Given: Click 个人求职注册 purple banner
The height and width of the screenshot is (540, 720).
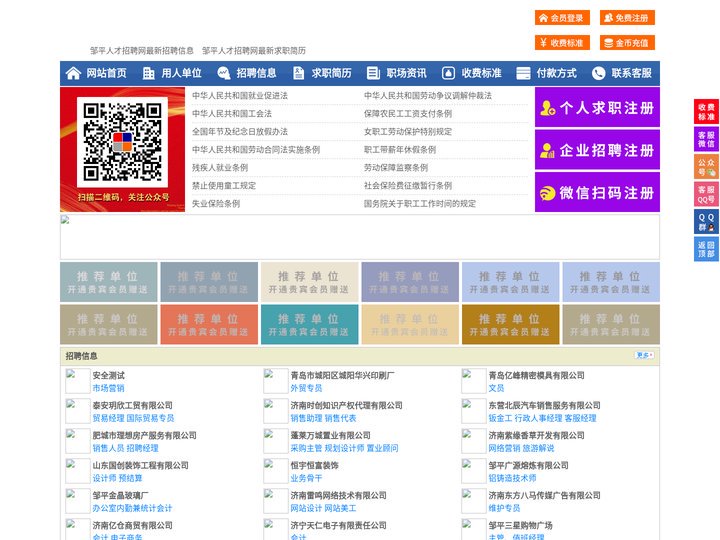Looking at the screenshot, I should pos(597,107).
